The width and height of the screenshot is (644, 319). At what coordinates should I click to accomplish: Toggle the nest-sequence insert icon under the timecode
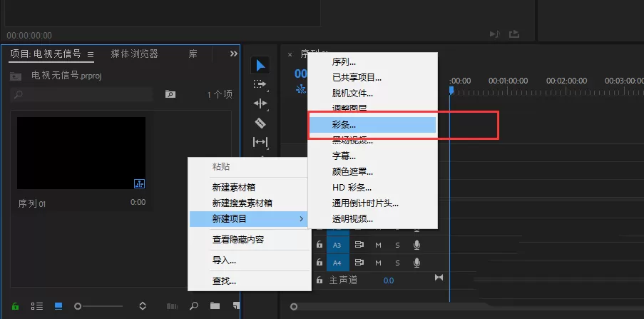(x=301, y=89)
